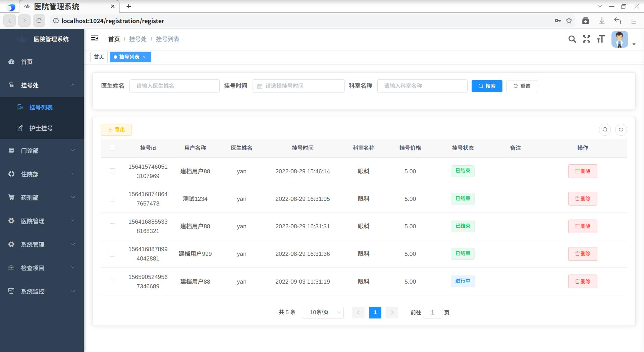Click the table toolbar refresh icon
This screenshot has height=352, width=644.
coord(621,130)
